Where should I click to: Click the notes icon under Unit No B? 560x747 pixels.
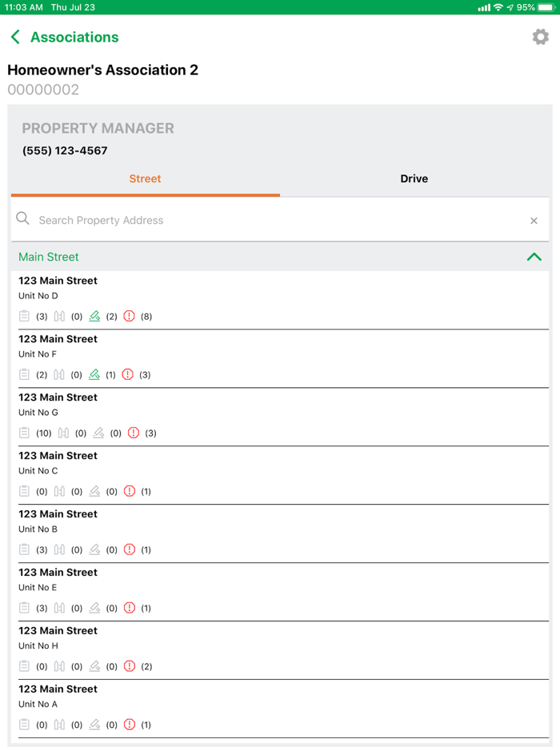[x=23, y=549]
